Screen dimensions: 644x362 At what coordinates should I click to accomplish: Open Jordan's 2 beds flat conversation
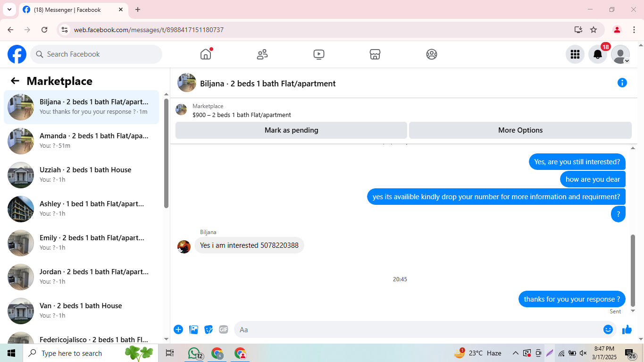click(81, 277)
